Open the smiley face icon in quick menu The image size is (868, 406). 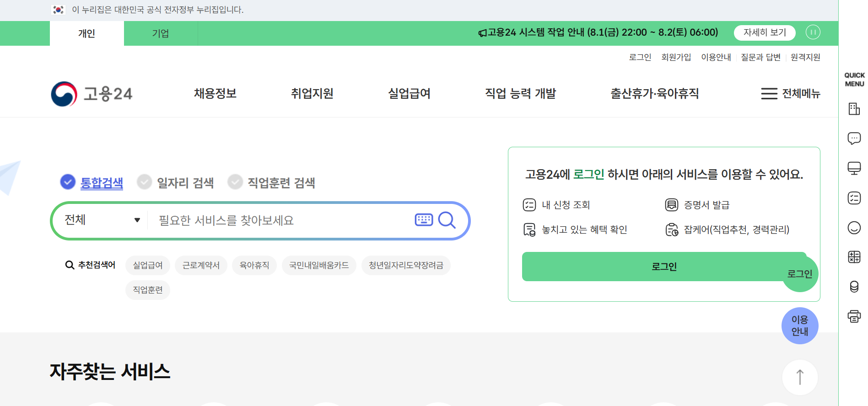pyautogui.click(x=854, y=228)
